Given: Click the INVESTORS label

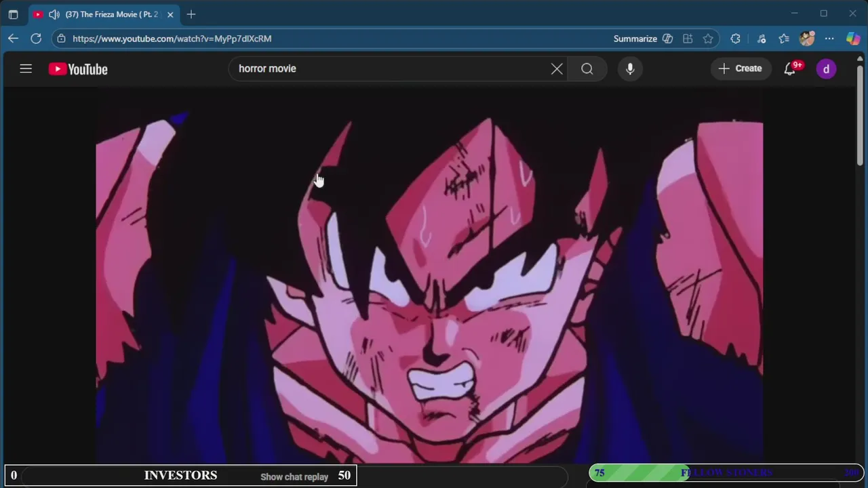Looking at the screenshot, I should pyautogui.click(x=180, y=475).
